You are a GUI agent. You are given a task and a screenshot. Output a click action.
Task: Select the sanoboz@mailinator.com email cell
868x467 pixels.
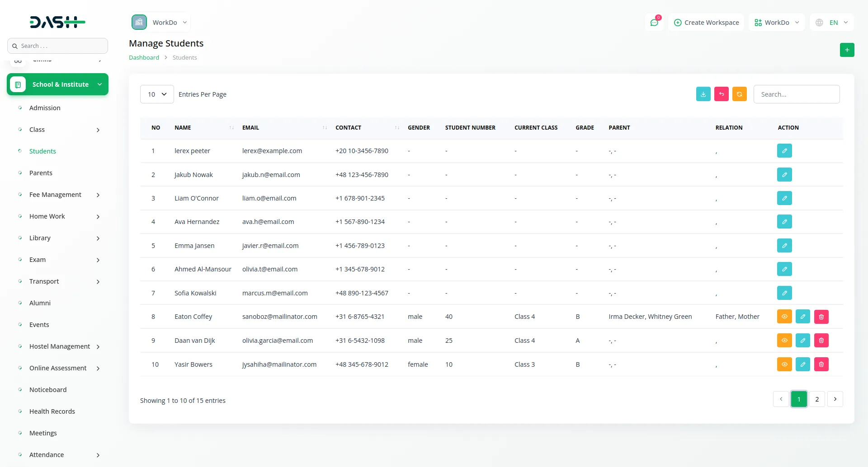[280, 317]
